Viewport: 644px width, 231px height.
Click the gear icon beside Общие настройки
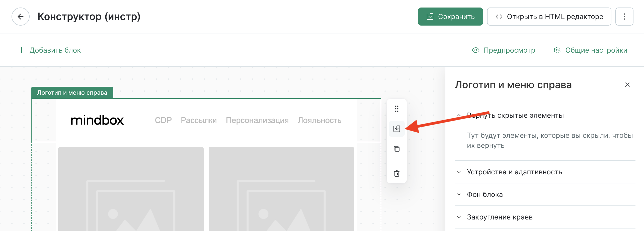557,50
